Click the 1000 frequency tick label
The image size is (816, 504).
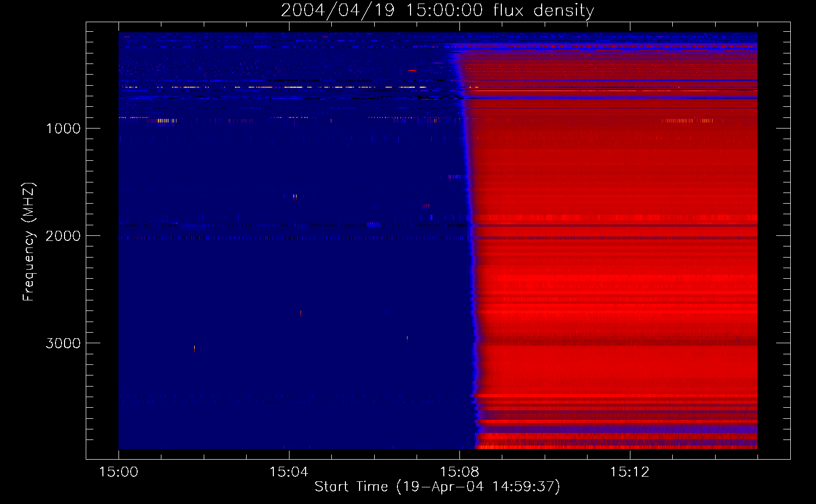click(64, 128)
